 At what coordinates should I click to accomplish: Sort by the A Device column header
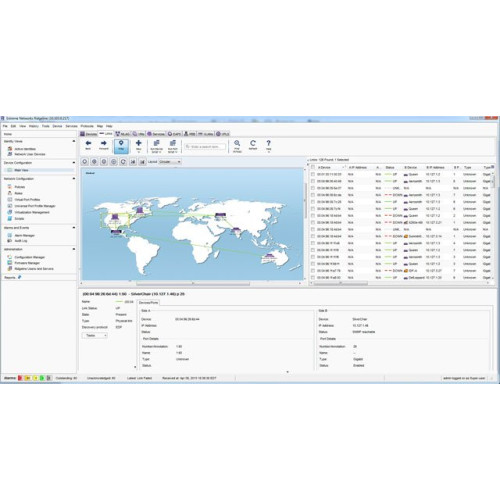[x=330, y=167]
